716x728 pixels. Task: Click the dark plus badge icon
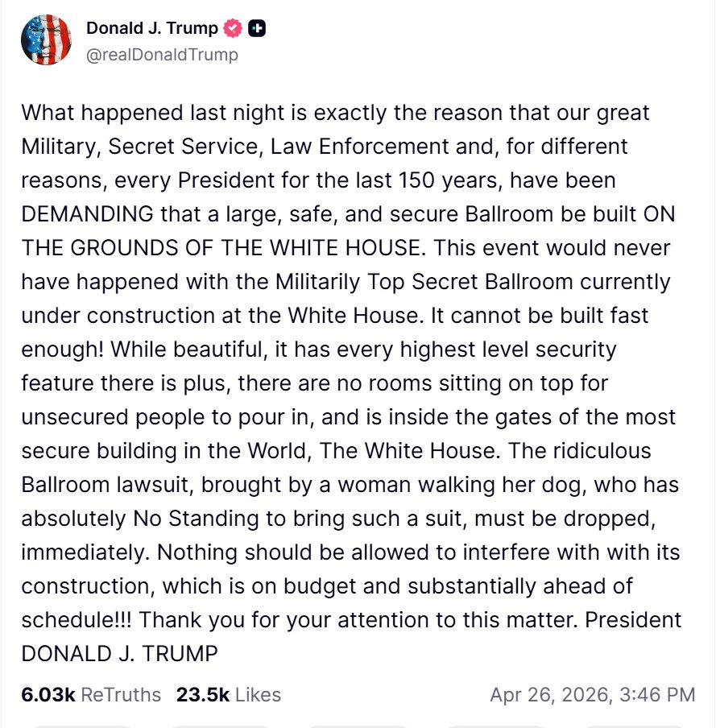tap(257, 28)
